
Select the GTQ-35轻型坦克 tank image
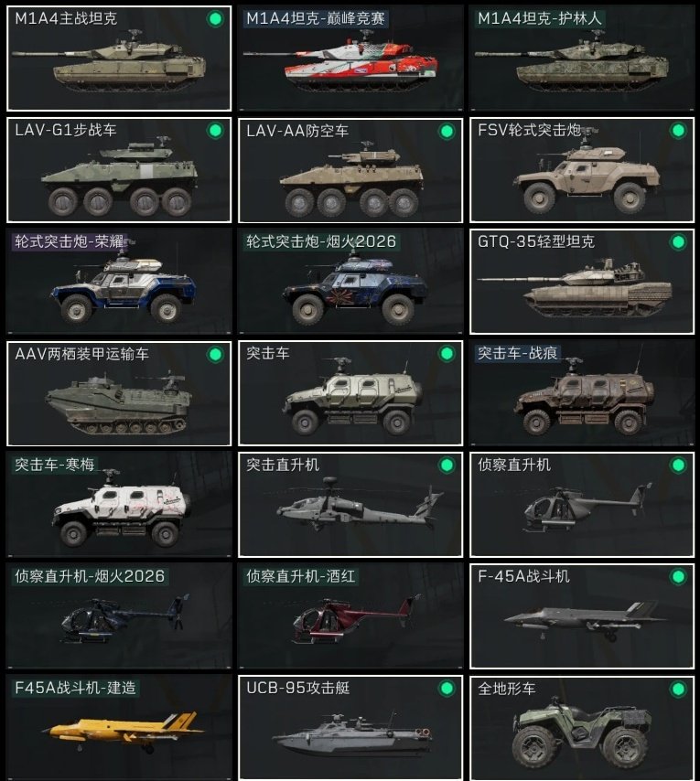point(575,287)
